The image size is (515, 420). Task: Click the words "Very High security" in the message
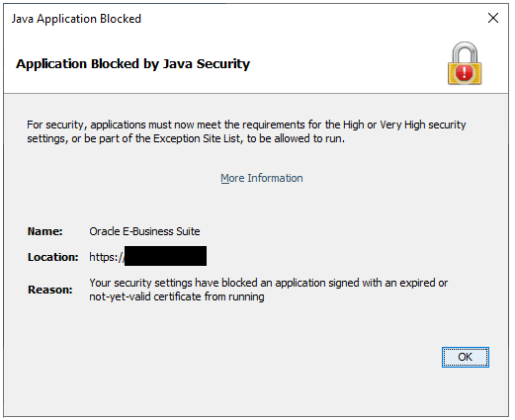[x=423, y=125]
